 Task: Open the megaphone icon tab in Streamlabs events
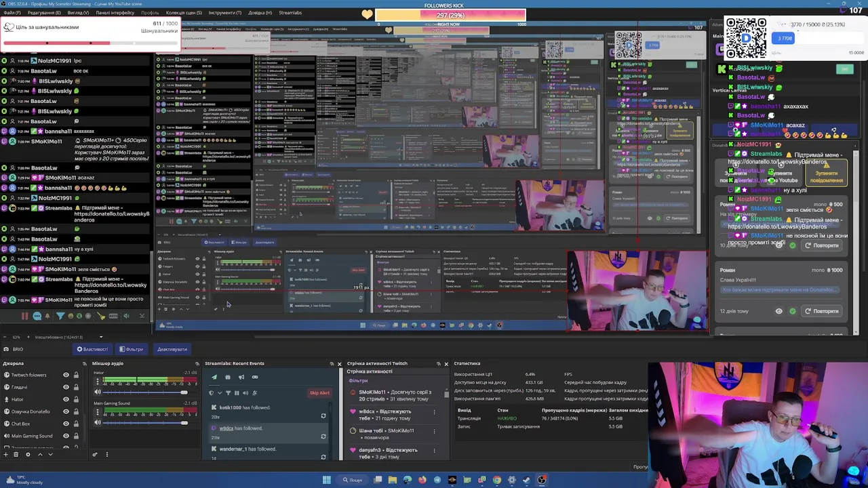click(x=241, y=377)
